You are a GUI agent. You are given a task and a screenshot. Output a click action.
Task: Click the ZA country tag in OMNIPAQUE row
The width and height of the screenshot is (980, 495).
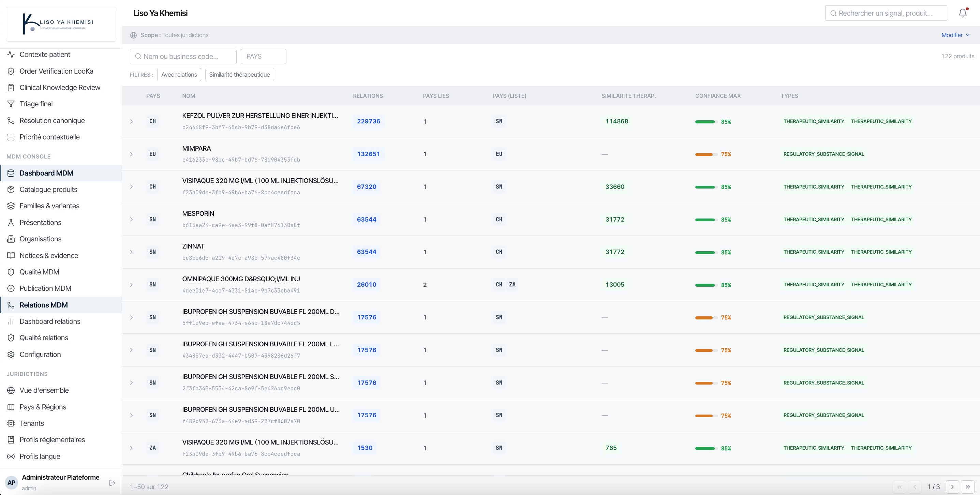pyautogui.click(x=512, y=285)
